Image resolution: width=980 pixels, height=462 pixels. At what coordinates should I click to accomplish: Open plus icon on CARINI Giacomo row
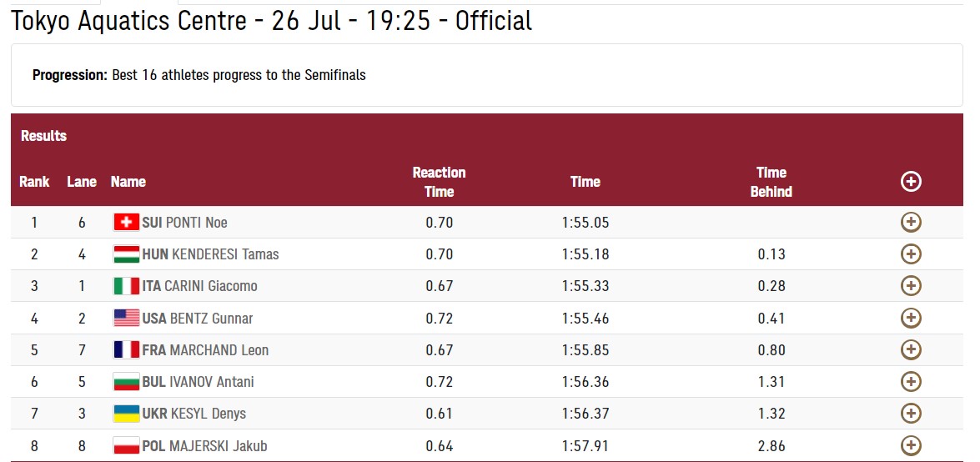[911, 286]
